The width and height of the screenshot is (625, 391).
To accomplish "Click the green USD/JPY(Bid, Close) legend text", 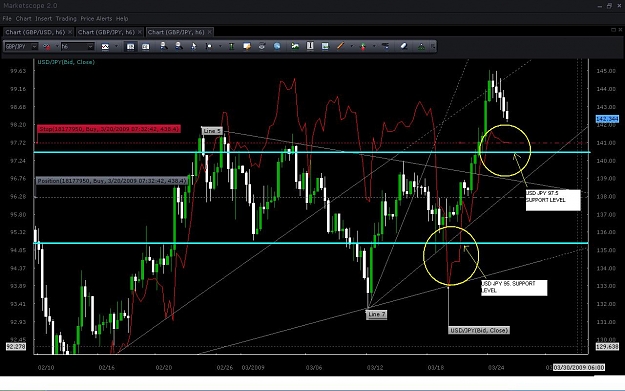I will 66,62.
